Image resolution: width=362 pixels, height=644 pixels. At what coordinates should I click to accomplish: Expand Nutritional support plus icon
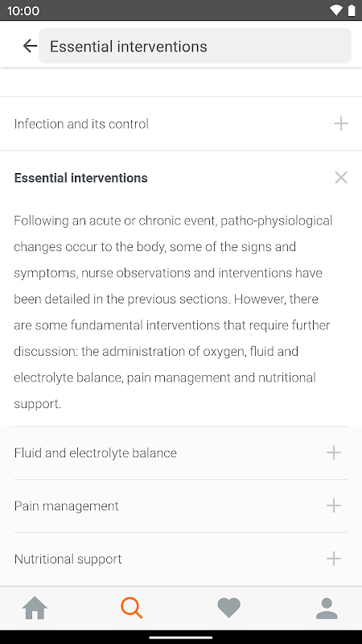click(334, 559)
